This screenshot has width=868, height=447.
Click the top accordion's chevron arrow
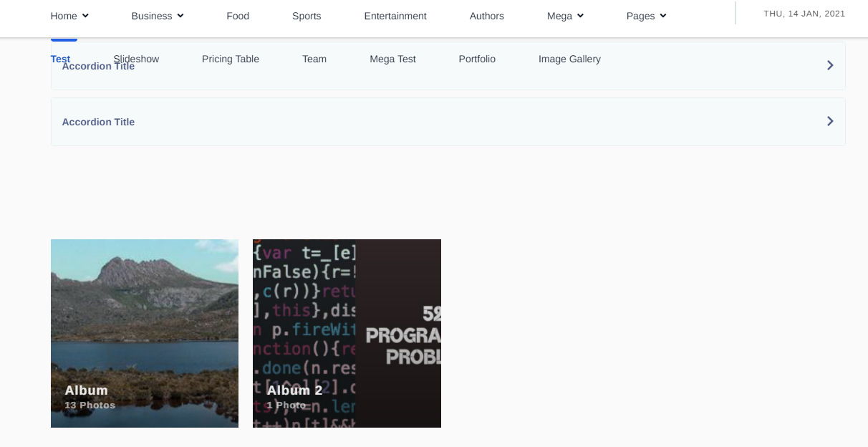pos(830,65)
